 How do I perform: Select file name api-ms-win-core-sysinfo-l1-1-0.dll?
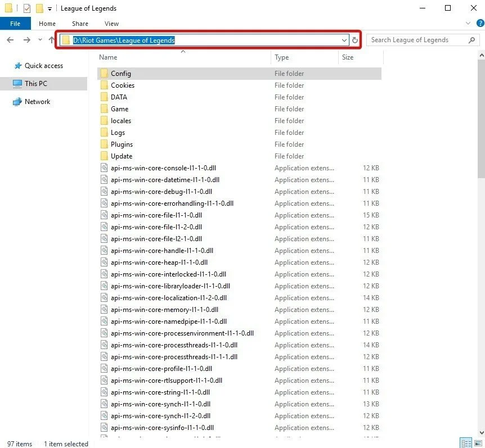click(162, 427)
